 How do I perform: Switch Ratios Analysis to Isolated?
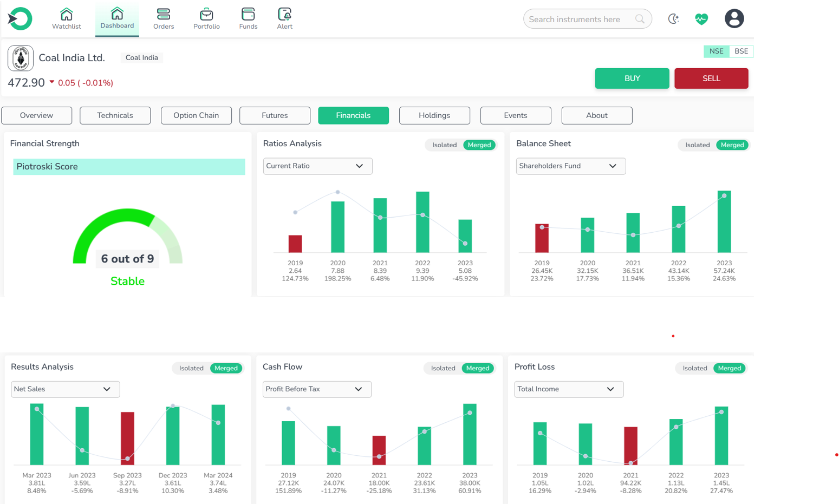click(444, 145)
